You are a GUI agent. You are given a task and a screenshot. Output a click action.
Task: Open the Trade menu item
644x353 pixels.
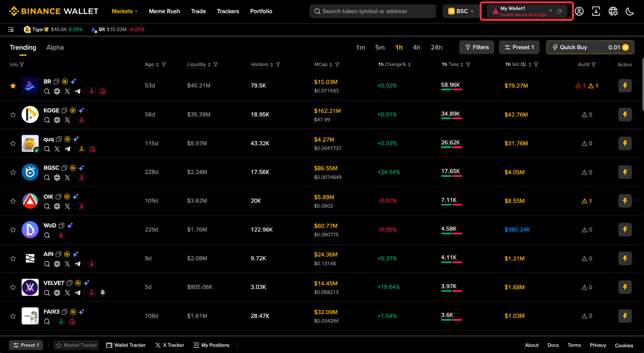[x=198, y=11]
